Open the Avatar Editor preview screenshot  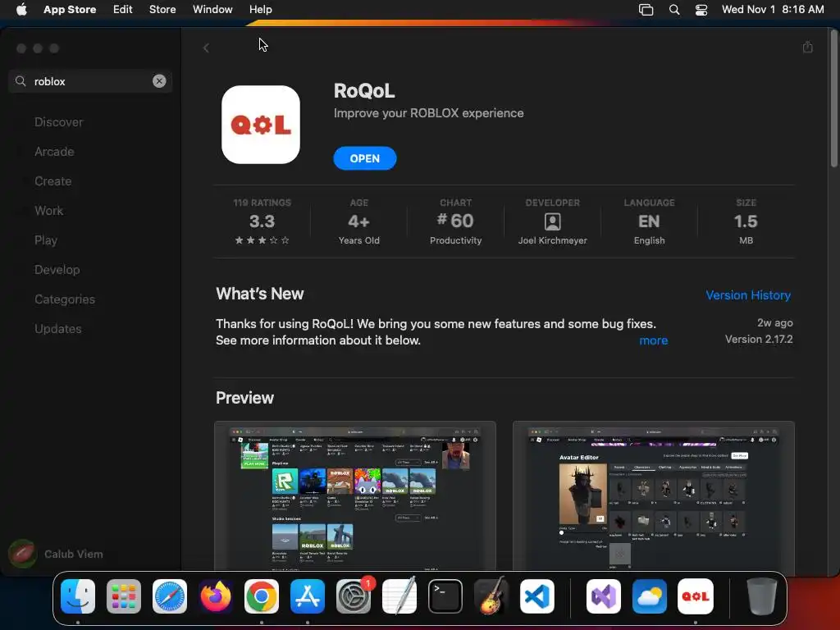pos(654,495)
